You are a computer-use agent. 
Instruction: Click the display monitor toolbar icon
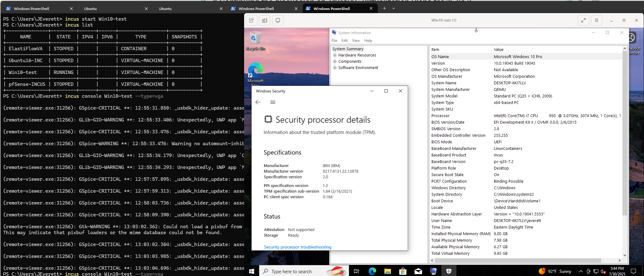coord(278,20)
